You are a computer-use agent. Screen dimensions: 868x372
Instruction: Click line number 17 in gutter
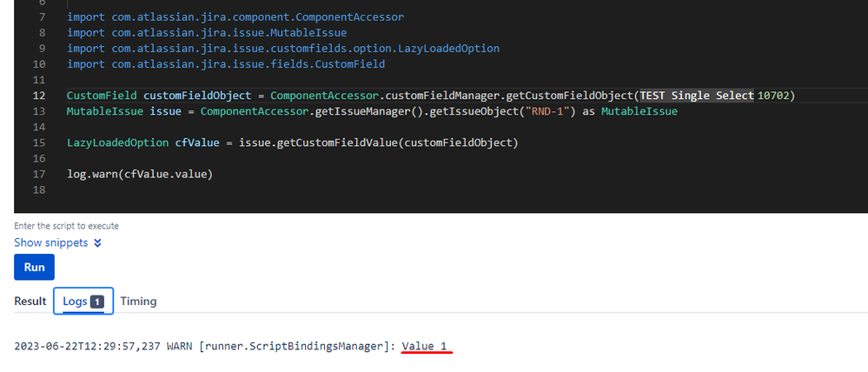pos(39,175)
